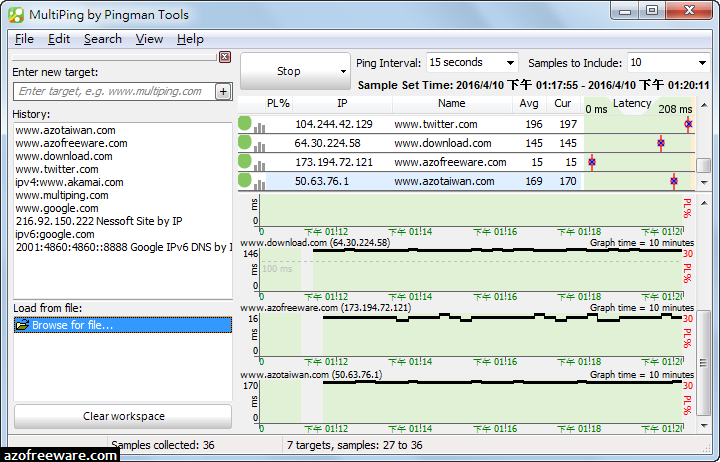The height and width of the screenshot is (462, 720).
Task: Click the www.azofreeware.com latency graph
Action: [x=471, y=335]
